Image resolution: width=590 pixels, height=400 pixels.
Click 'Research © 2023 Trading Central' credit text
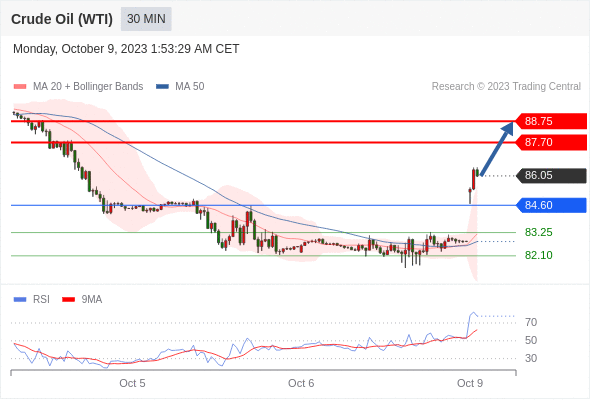pos(506,87)
